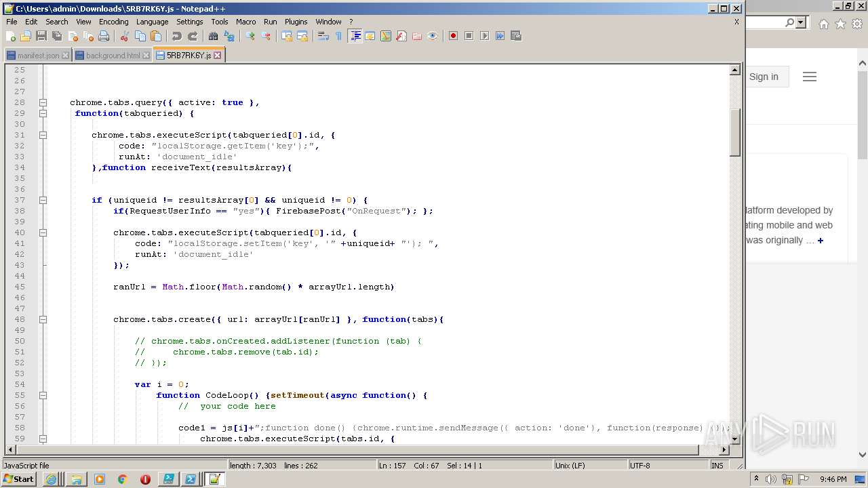Toggle synchronize horizontal scrolling
The height and width of the screenshot is (488, 868).
(x=302, y=36)
